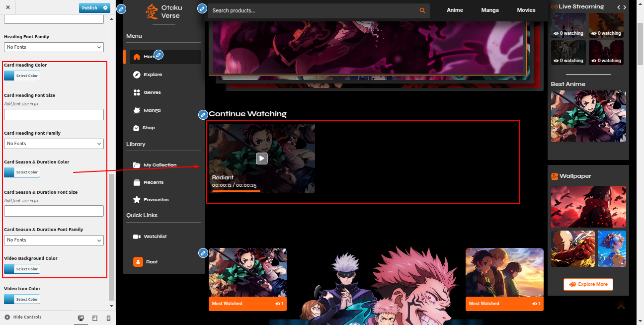Open the Heading Font Family dropdown
Viewport: 644px width, 325px height.
tap(54, 47)
